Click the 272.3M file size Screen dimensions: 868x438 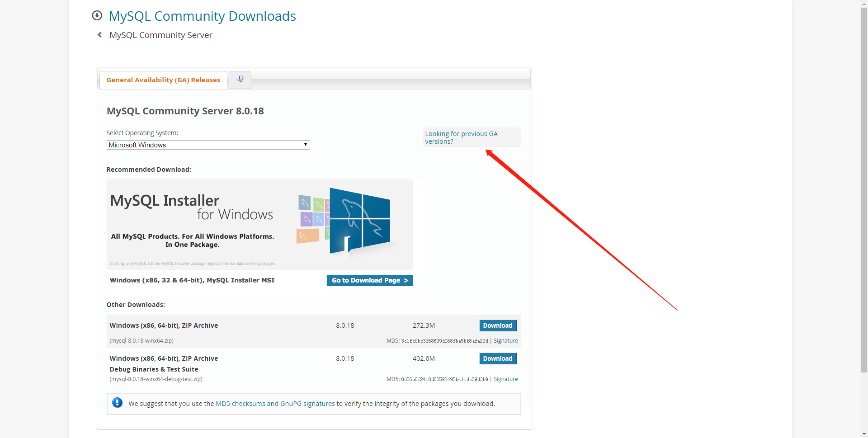[424, 325]
